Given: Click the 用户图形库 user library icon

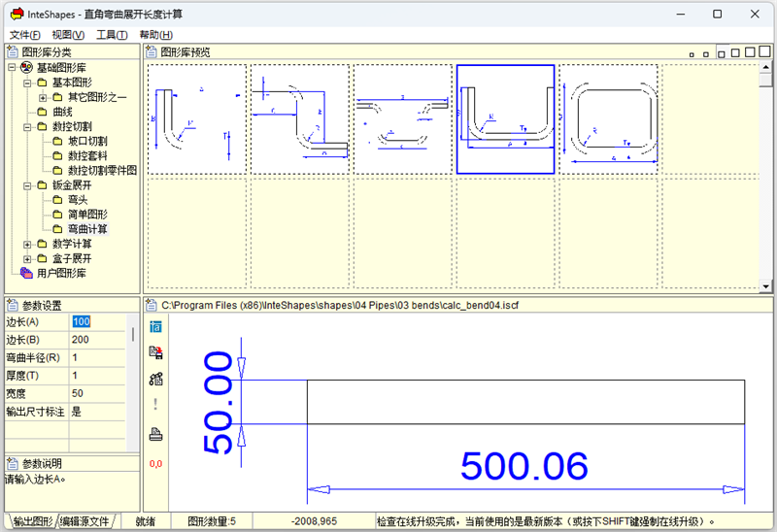Looking at the screenshot, I should [x=26, y=273].
